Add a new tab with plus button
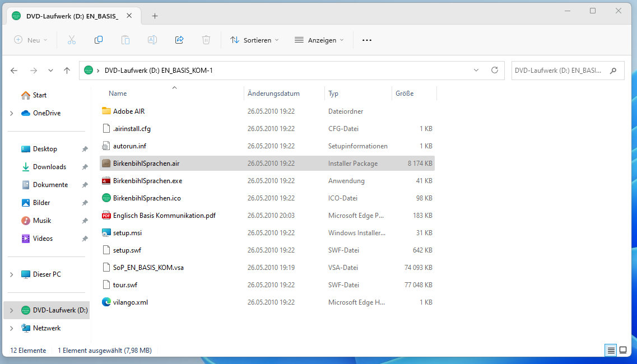Screen dimensions: 637x364 155,16
